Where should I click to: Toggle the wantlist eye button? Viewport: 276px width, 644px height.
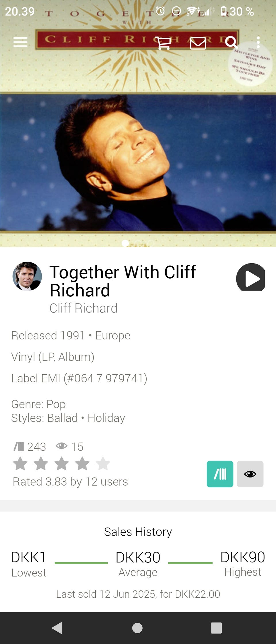[x=250, y=474]
